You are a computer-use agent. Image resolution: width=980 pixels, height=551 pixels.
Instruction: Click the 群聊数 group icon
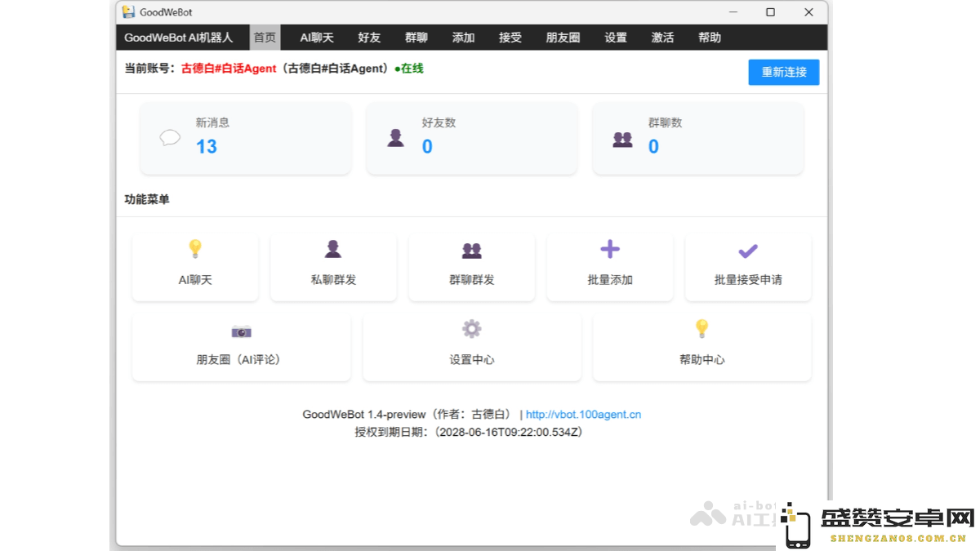coord(622,139)
